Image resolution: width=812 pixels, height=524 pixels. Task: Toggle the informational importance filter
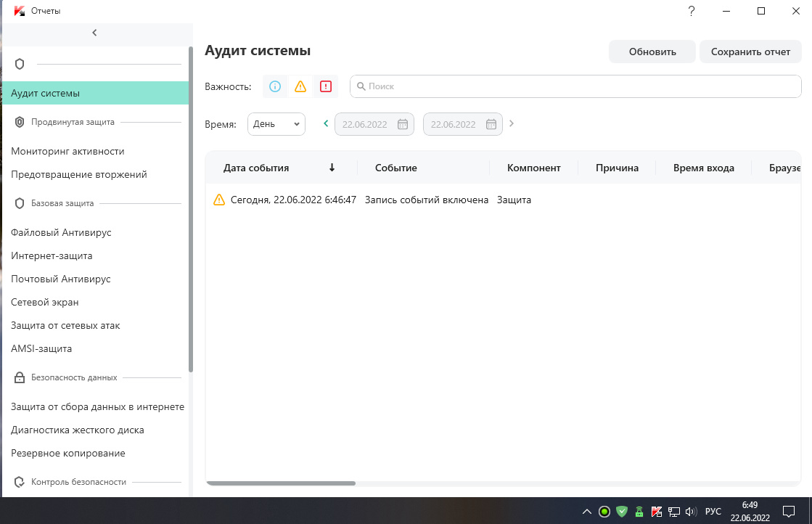point(275,86)
